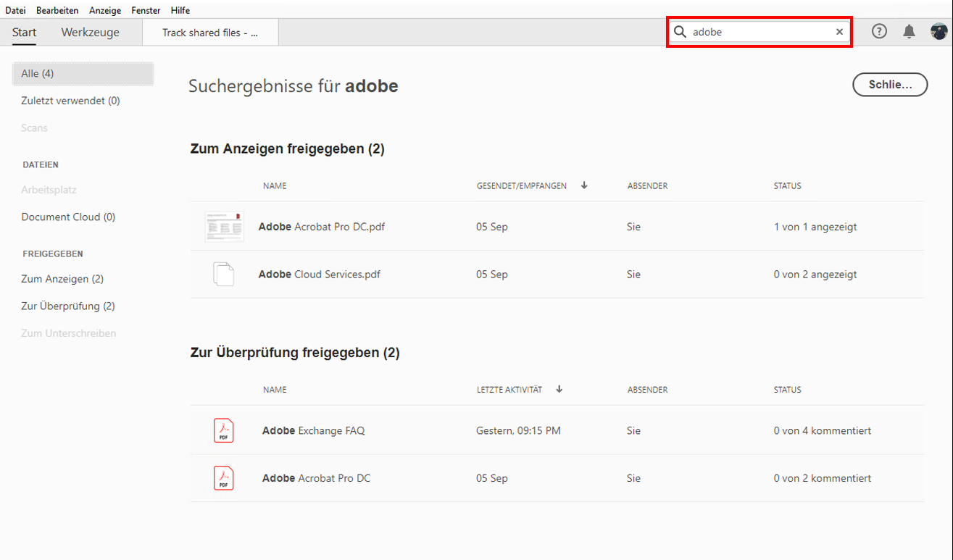Screen dimensions: 953x560
Task: Switch to the Werkzeuge tab
Action: click(x=90, y=33)
